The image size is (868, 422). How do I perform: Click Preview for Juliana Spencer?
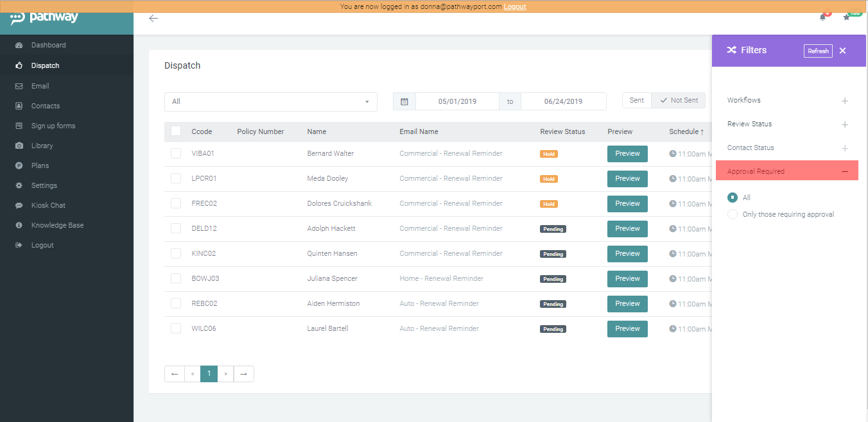click(627, 278)
